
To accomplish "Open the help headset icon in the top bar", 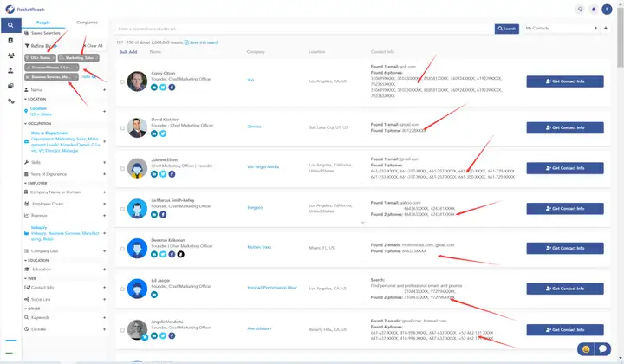I will click(580, 10).
